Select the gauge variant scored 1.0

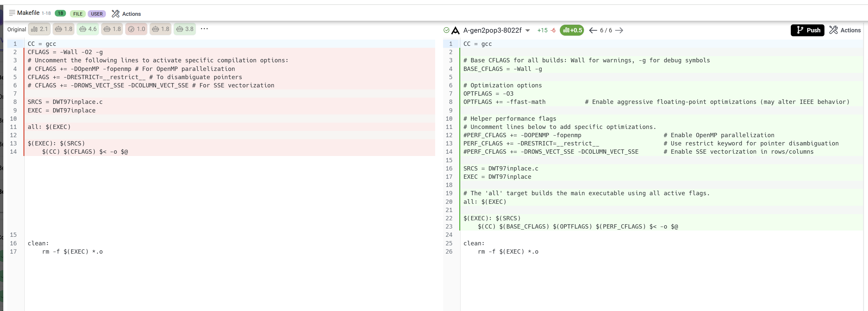pos(137,29)
